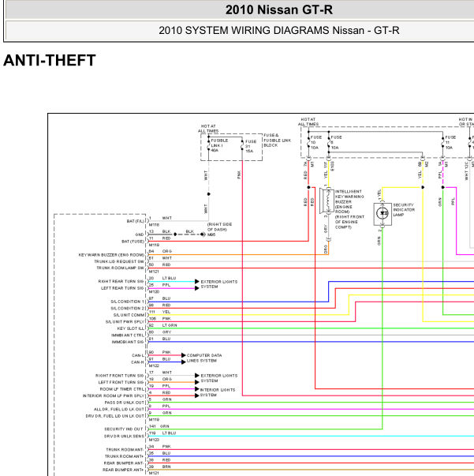Viewport: 474px width, 476px height.
Task: Click the 'FUSE & FUSIBLE LINK BLOCK' label
Action: click(x=278, y=141)
